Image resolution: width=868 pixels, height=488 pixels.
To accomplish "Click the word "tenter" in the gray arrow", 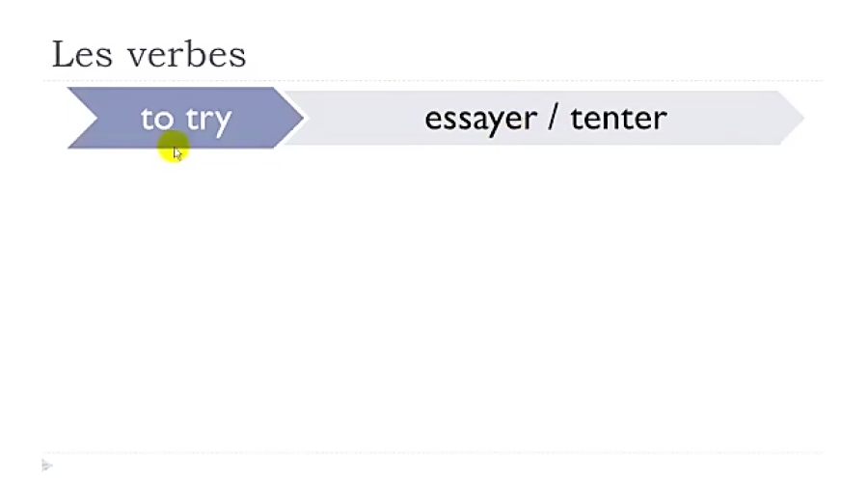I will pyautogui.click(x=618, y=119).
